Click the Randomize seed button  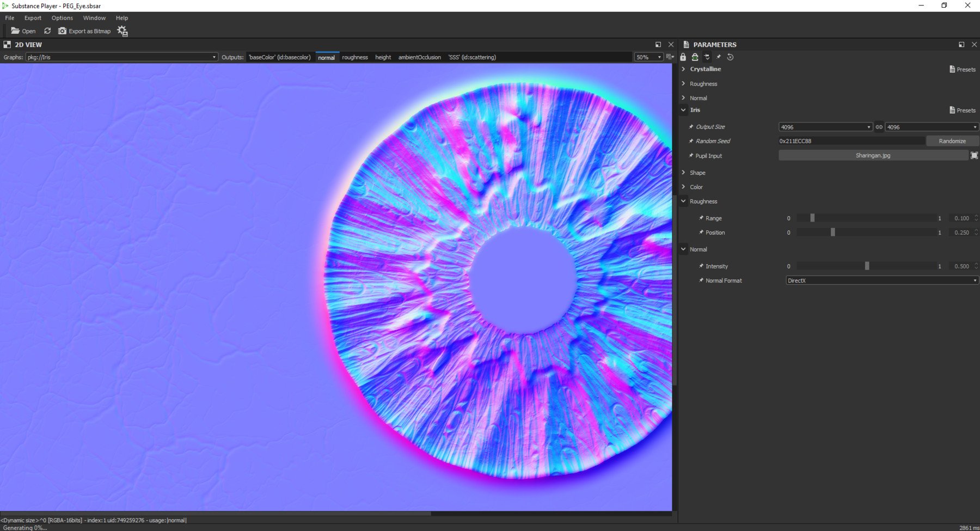click(952, 141)
